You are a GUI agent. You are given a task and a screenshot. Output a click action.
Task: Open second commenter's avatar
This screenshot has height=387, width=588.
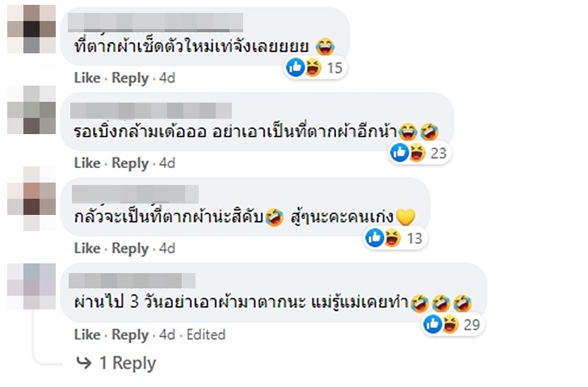(x=31, y=115)
